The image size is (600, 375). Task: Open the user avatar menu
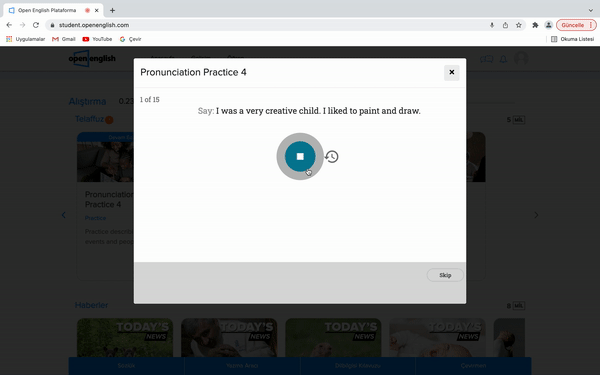521,59
